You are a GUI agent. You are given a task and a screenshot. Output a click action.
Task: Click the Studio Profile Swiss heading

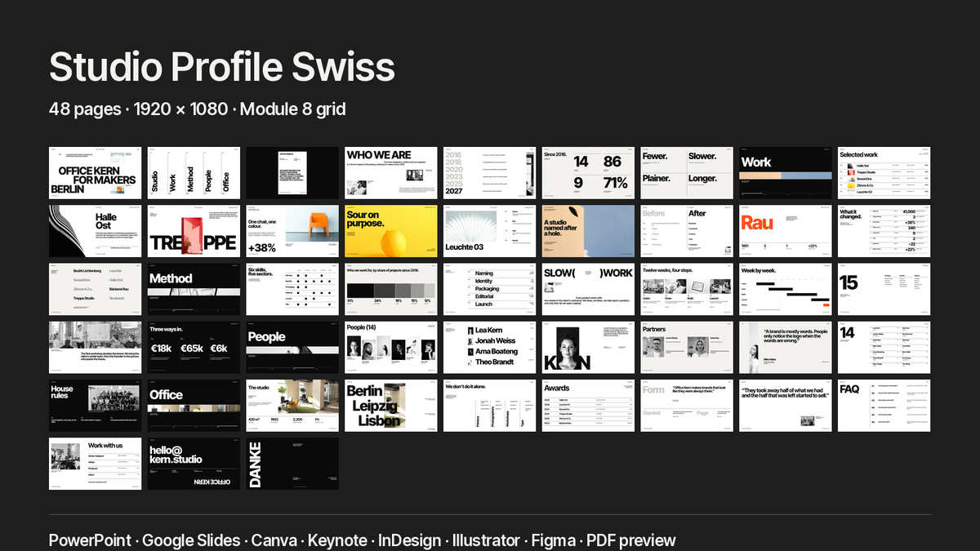[222, 67]
